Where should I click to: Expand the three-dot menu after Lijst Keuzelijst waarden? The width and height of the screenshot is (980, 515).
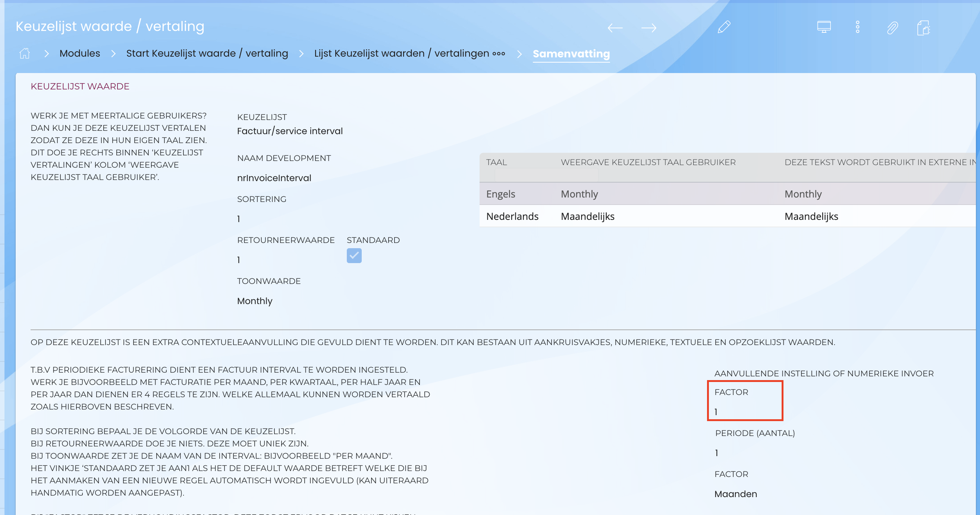(x=498, y=54)
